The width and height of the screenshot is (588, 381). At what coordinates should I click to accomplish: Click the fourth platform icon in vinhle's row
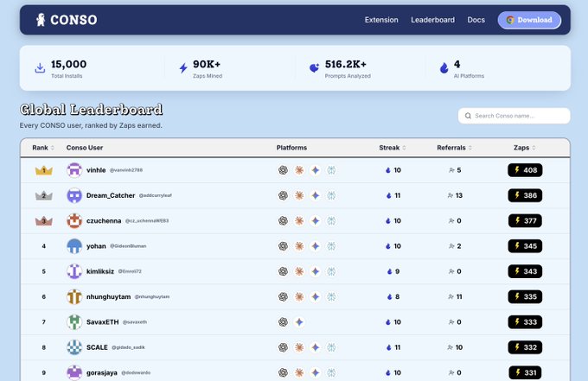[331, 170]
